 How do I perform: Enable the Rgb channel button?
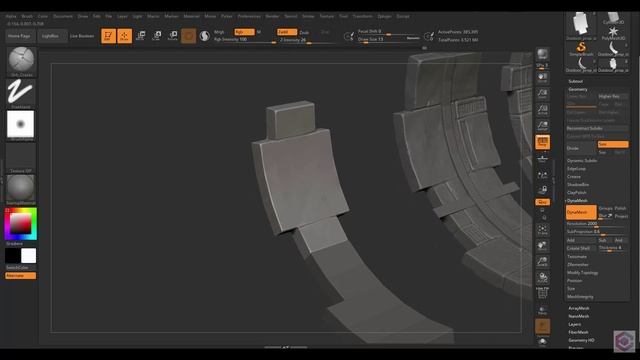(x=244, y=32)
